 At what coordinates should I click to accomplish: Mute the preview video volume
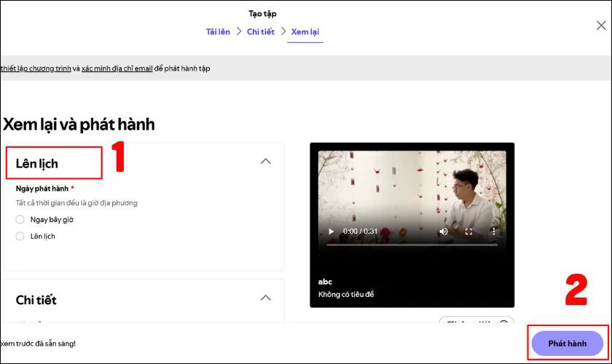click(444, 232)
